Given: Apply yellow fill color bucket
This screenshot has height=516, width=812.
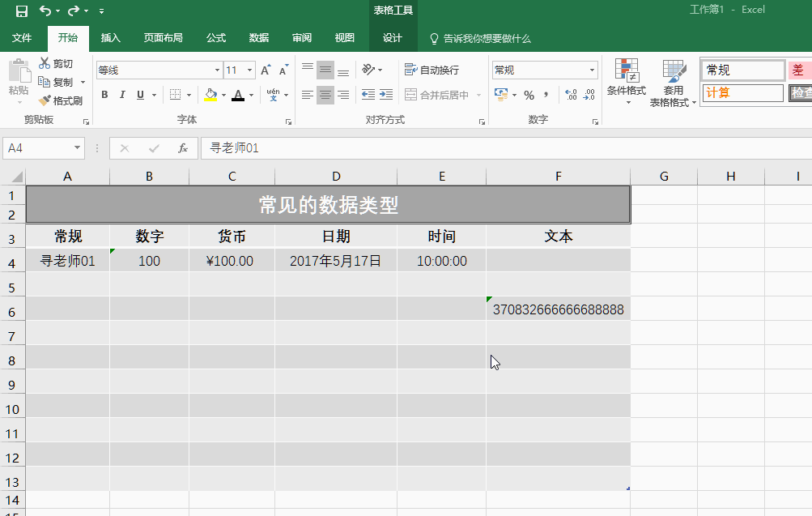Looking at the screenshot, I should (x=210, y=95).
